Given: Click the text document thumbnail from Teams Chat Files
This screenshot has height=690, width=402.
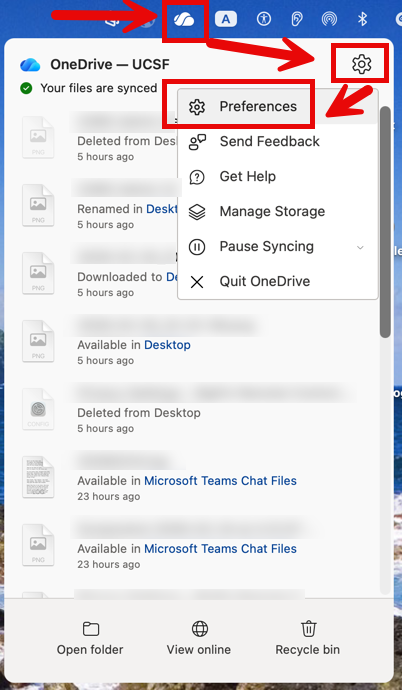Looking at the screenshot, I should coord(38,477).
